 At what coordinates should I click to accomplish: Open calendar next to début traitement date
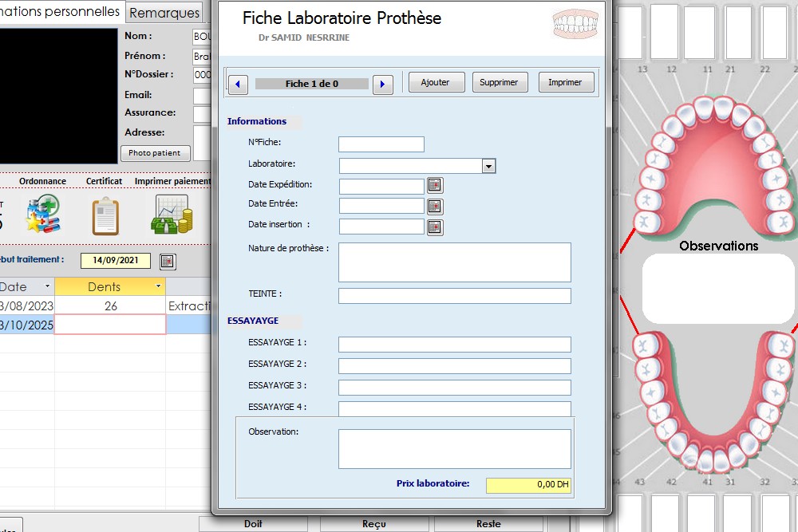pos(168,261)
